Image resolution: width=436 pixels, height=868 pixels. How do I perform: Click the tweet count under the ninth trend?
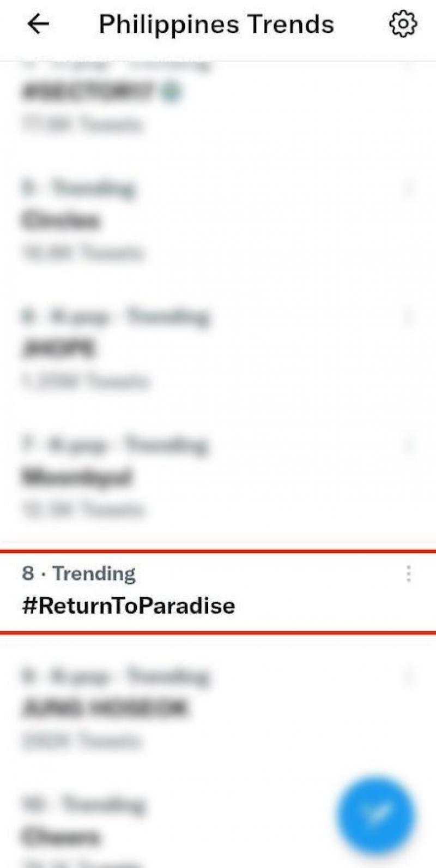tap(81, 740)
